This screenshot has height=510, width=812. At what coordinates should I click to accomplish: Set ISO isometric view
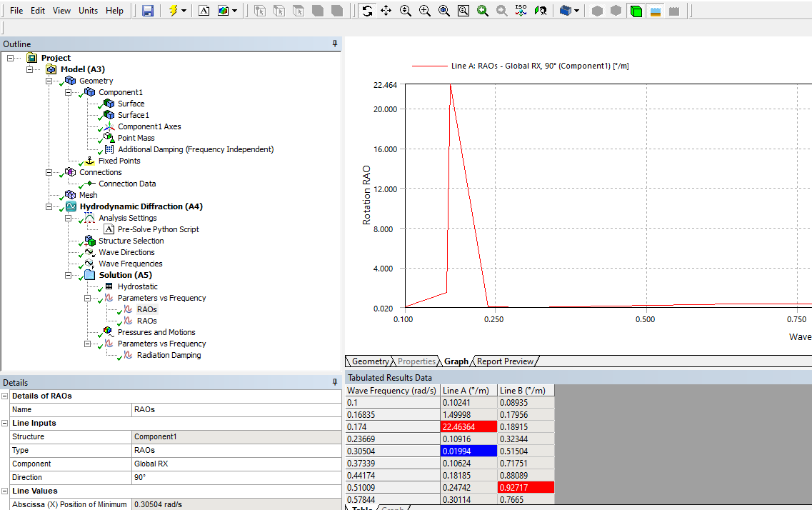521,11
